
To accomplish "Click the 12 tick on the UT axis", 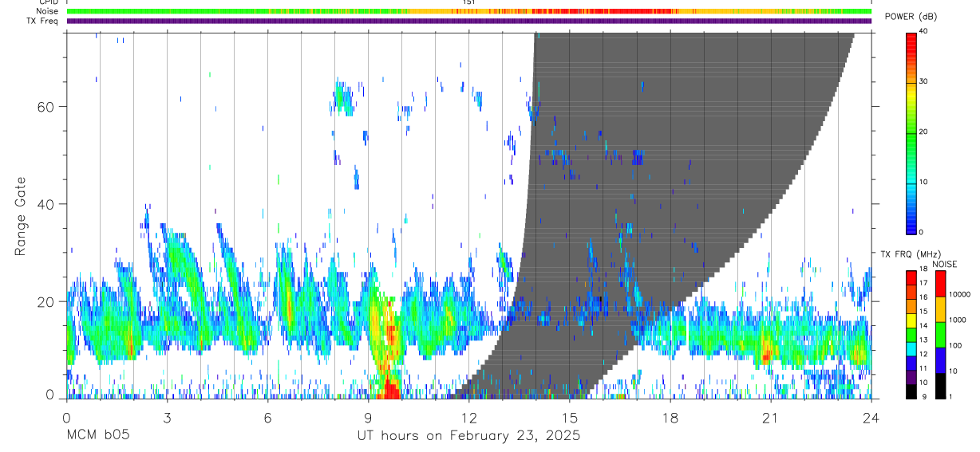I will coord(468,417).
